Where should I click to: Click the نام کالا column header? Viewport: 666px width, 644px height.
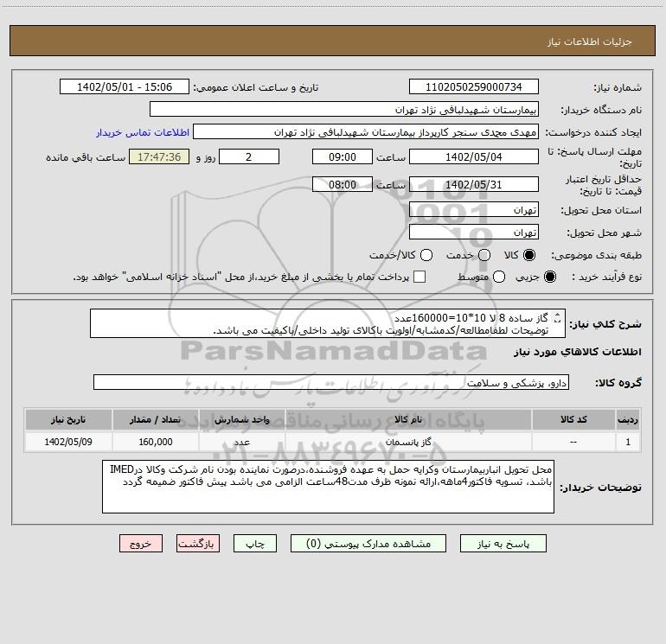[408, 419]
